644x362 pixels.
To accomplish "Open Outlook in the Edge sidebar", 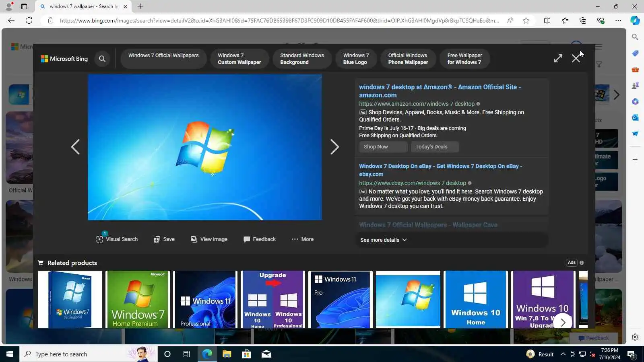I will click(635, 117).
